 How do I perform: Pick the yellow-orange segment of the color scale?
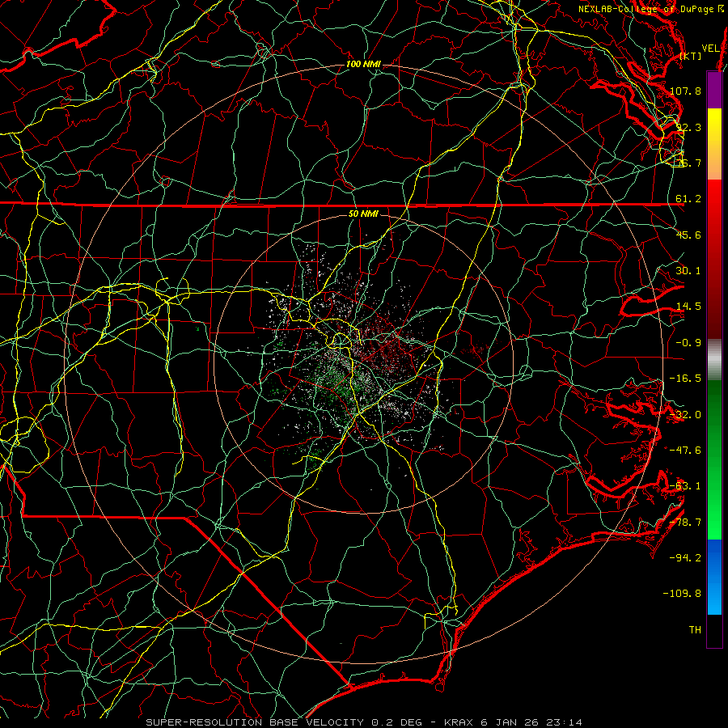tap(714, 144)
